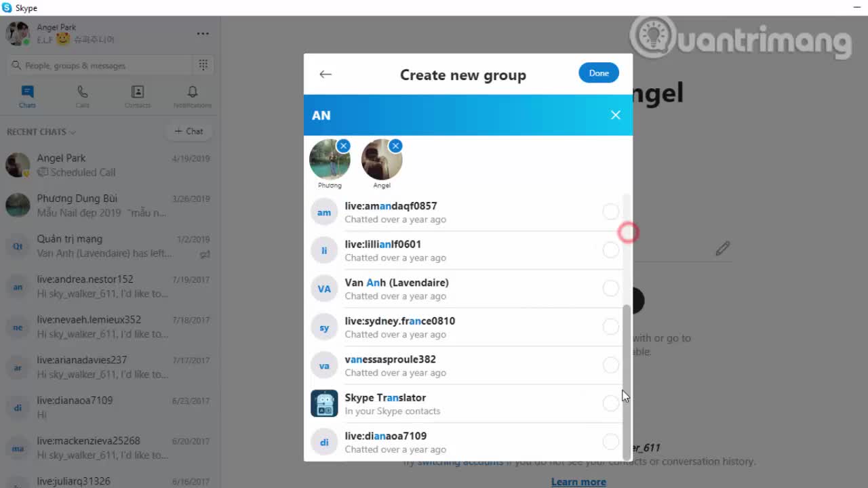
Task: Open the live:mackenzieva25268 chat
Action: coord(108,447)
